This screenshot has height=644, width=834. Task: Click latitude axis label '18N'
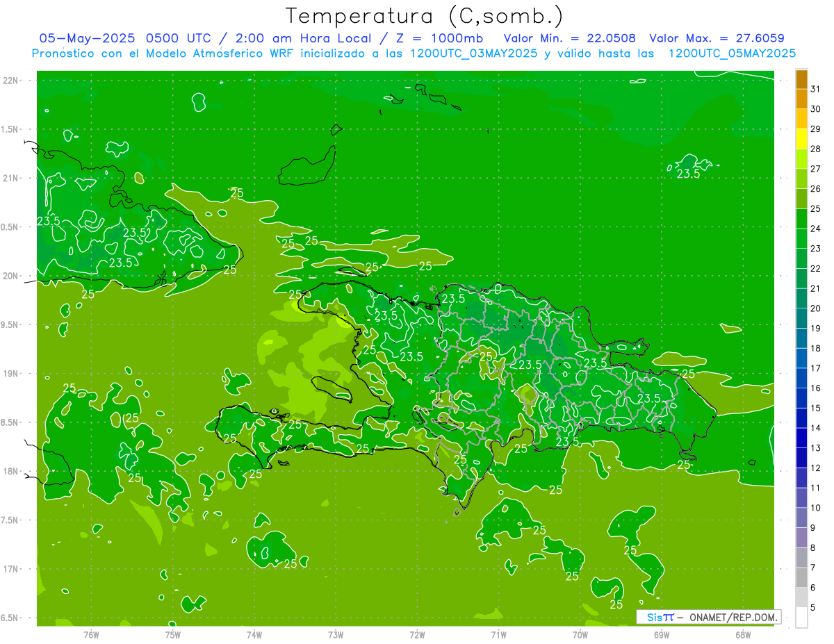[x=11, y=472]
